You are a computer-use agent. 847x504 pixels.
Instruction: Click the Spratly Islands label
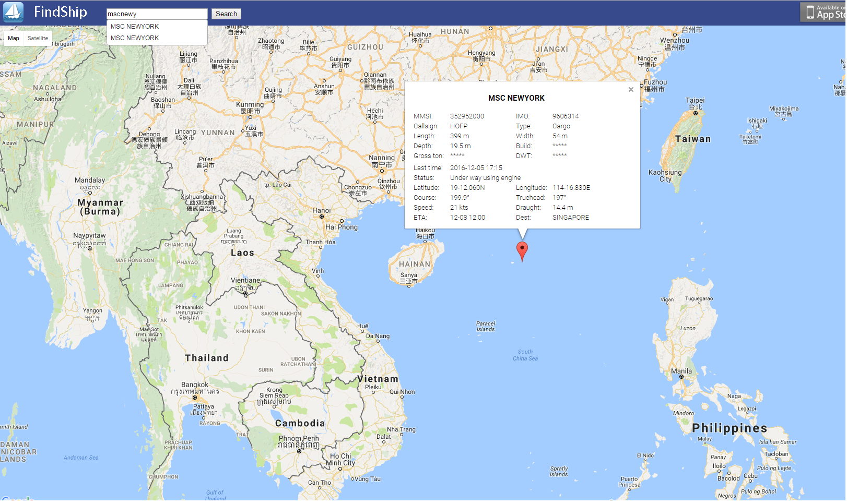point(559,472)
